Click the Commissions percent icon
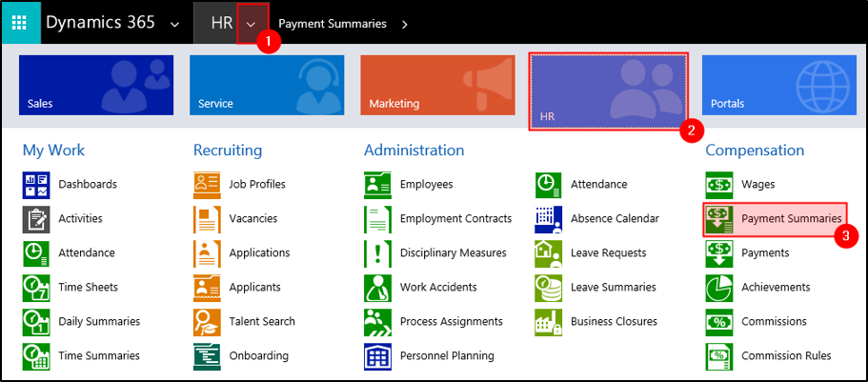The width and height of the screenshot is (868, 382). pos(718,322)
